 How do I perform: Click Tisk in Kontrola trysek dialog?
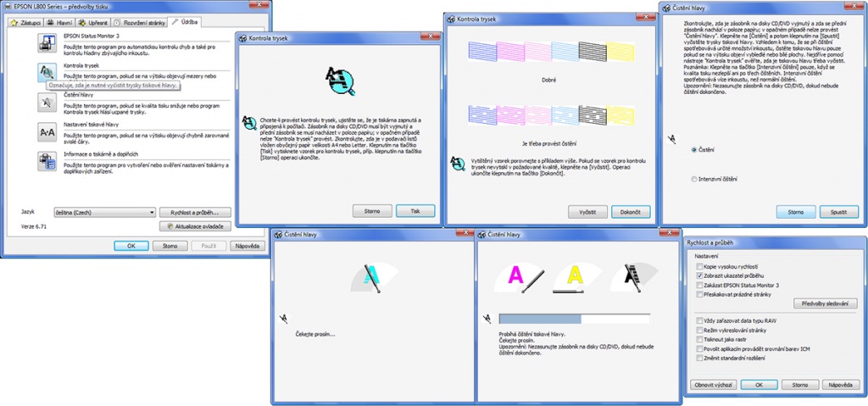[x=415, y=210]
